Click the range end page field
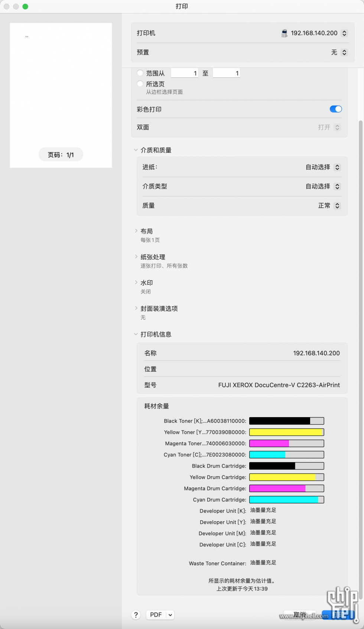364x629 pixels. coord(226,73)
